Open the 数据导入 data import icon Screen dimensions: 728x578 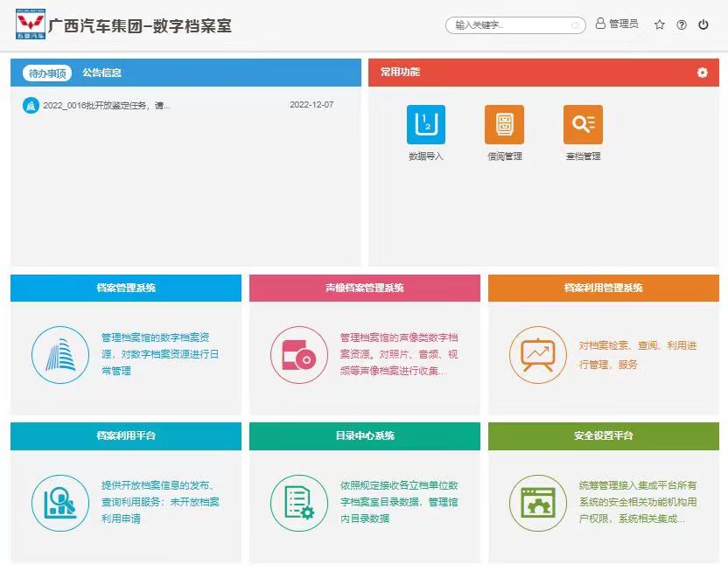coord(426,124)
